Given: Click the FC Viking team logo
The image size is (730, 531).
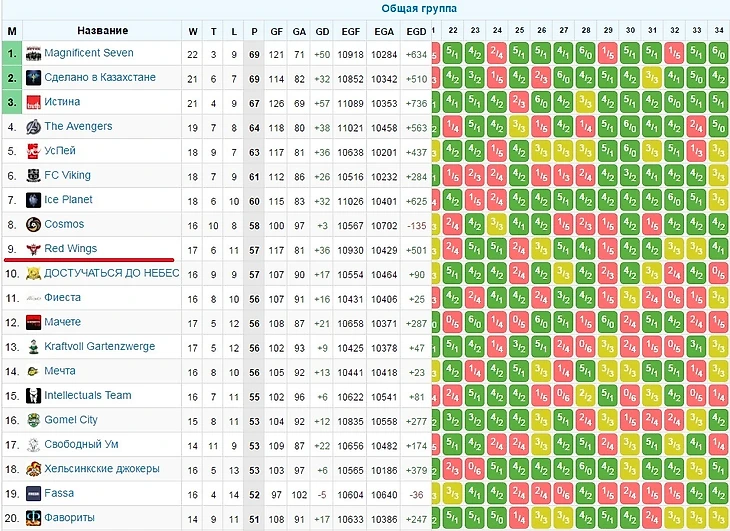Looking at the screenshot, I should (x=33, y=176).
